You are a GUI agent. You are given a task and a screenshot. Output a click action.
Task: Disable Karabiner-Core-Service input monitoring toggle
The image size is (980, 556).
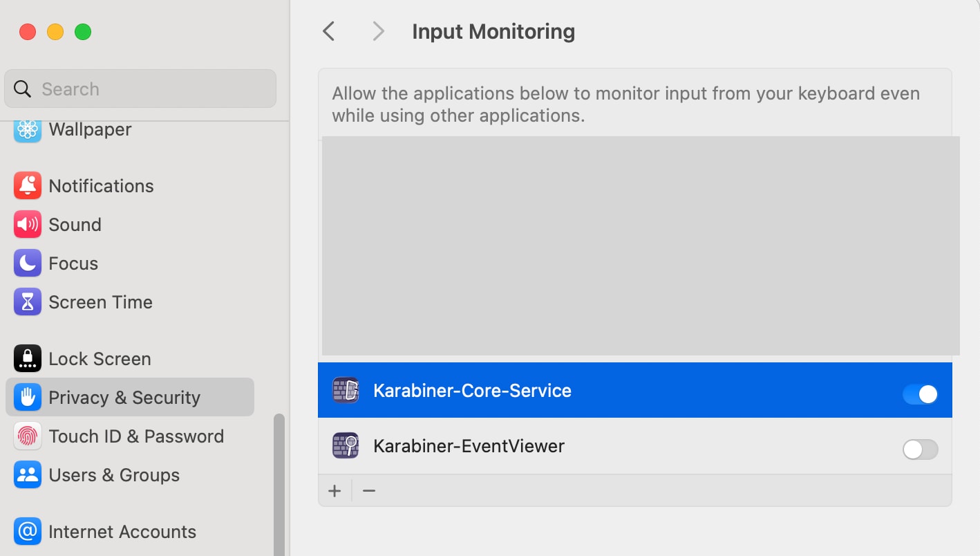coord(920,394)
